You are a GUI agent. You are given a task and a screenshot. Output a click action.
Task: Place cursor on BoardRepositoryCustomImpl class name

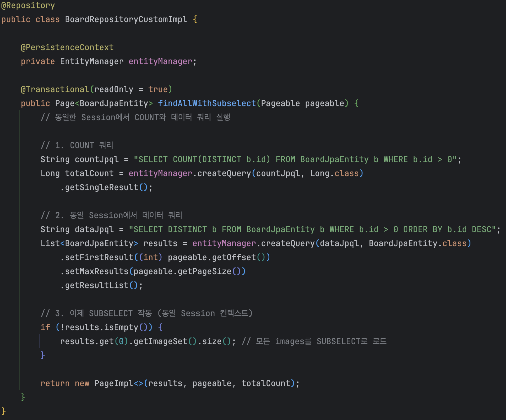126,20
